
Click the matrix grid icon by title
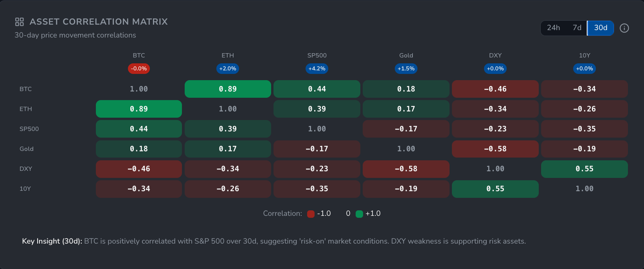click(20, 22)
